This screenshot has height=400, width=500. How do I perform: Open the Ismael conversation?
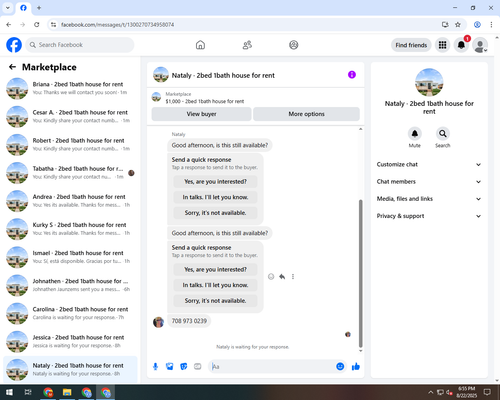tap(70, 257)
